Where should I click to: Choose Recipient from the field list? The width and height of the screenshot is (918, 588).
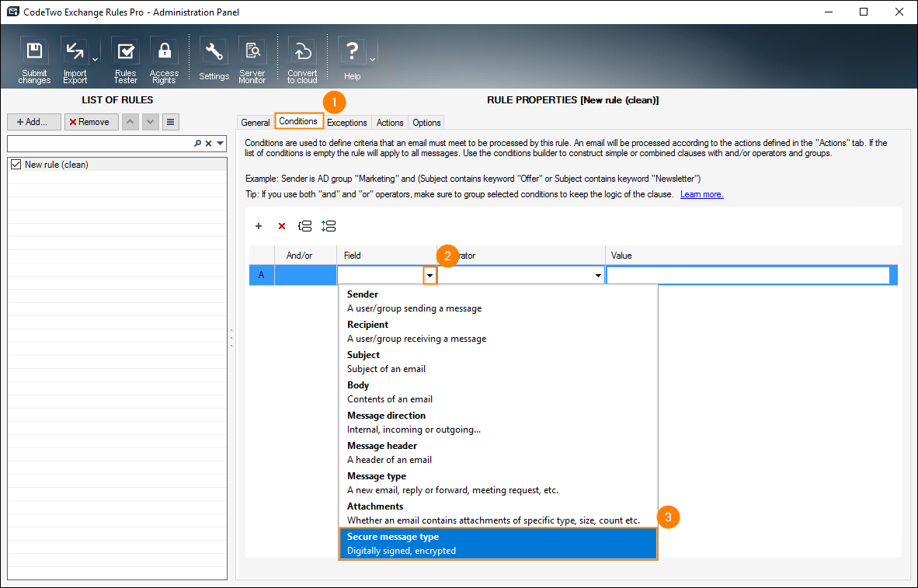[499, 332]
